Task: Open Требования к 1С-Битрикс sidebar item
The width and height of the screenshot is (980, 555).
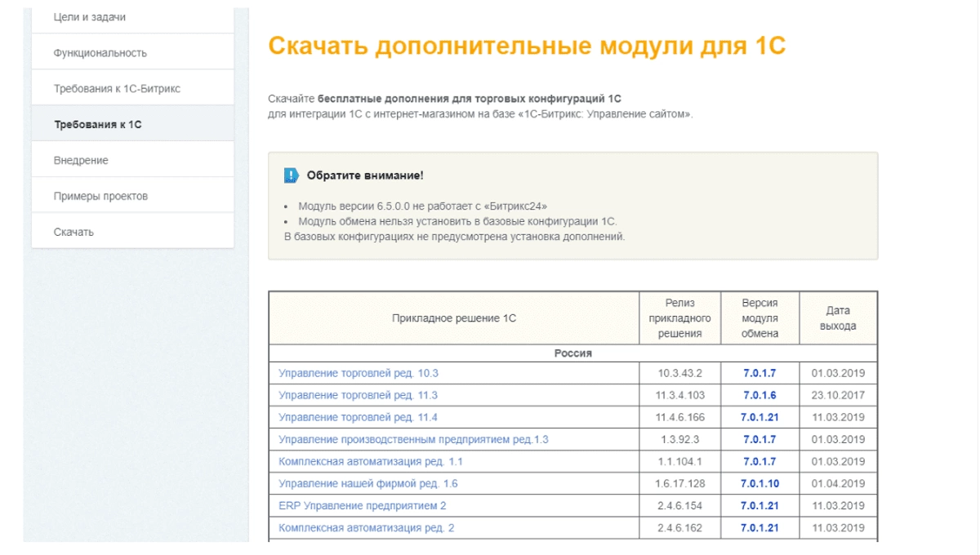Action: pyautogui.click(x=132, y=88)
